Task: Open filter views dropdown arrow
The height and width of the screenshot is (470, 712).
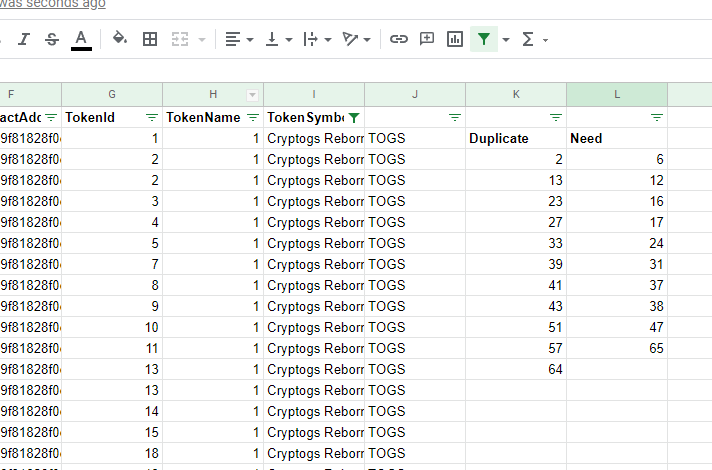Action: [x=506, y=40]
